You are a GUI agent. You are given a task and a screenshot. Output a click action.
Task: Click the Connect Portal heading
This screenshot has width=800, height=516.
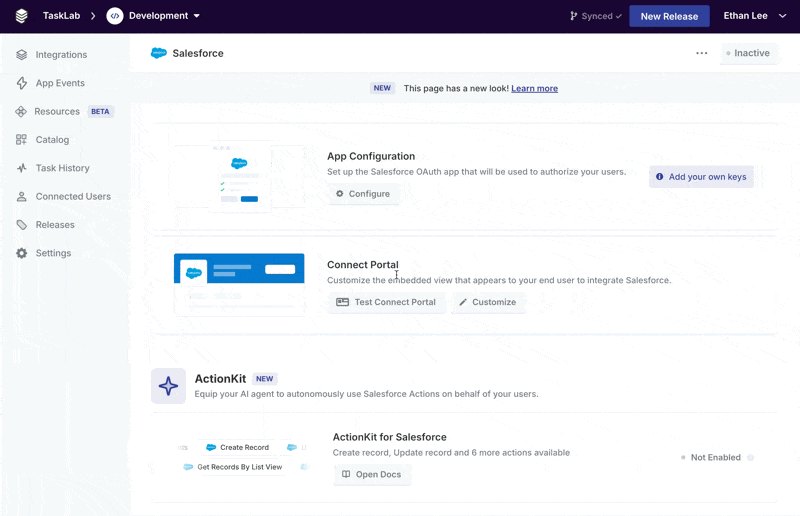pyautogui.click(x=363, y=264)
